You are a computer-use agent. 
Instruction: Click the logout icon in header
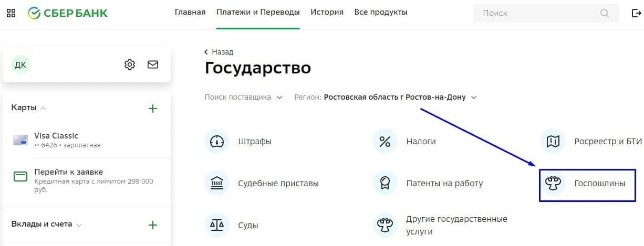(636, 13)
